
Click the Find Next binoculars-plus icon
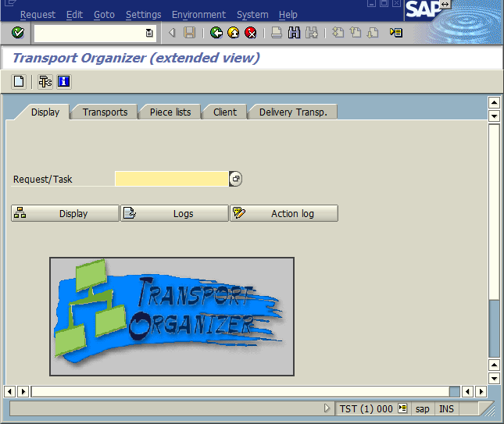311,33
